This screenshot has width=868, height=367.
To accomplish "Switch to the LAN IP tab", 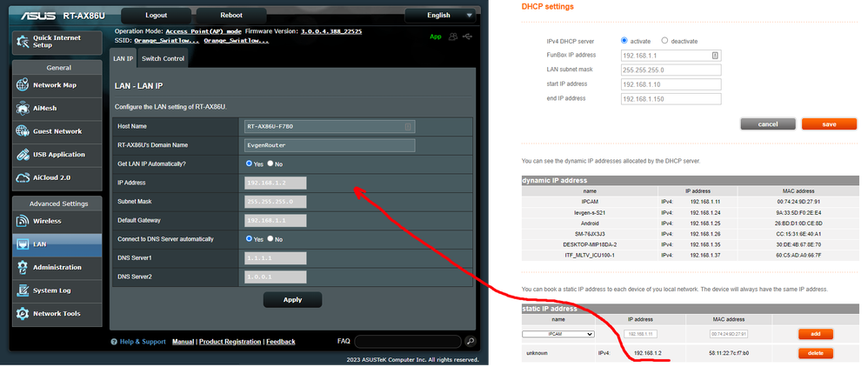I will click(123, 58).
